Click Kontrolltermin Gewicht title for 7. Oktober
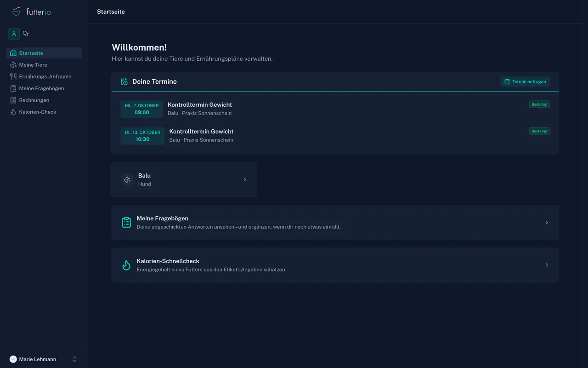 (x=200, y=105)
